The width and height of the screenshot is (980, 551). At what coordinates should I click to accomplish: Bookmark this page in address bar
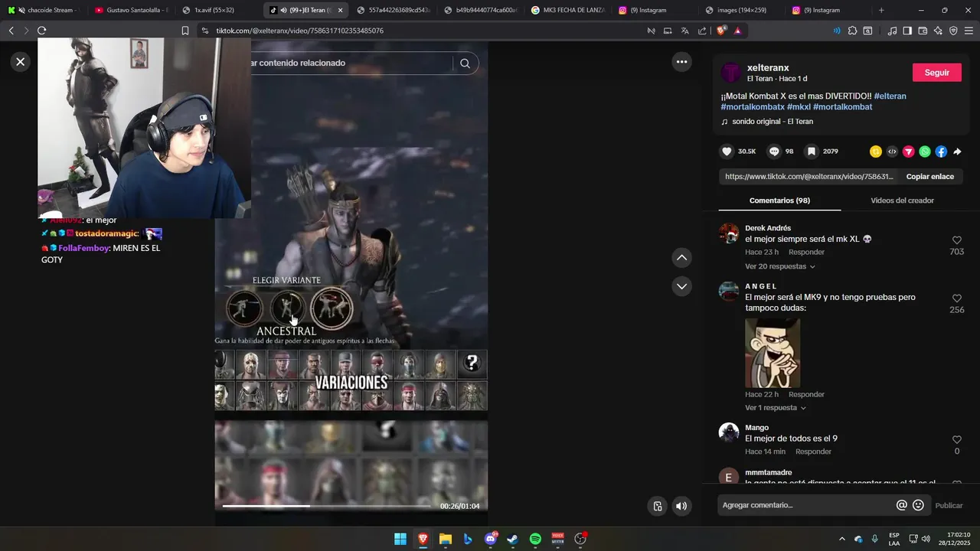pos(185,31)
